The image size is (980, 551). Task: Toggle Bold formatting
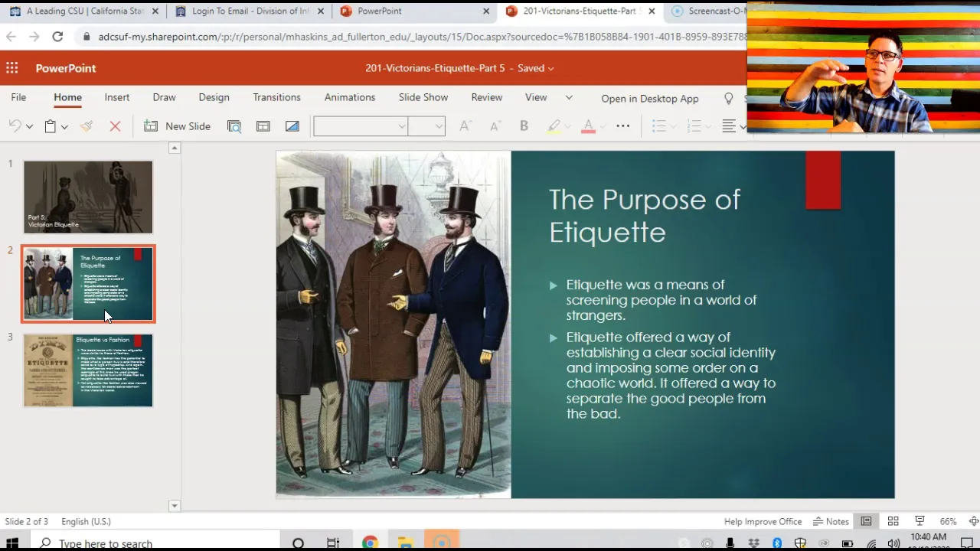click(x=524, y=126)
